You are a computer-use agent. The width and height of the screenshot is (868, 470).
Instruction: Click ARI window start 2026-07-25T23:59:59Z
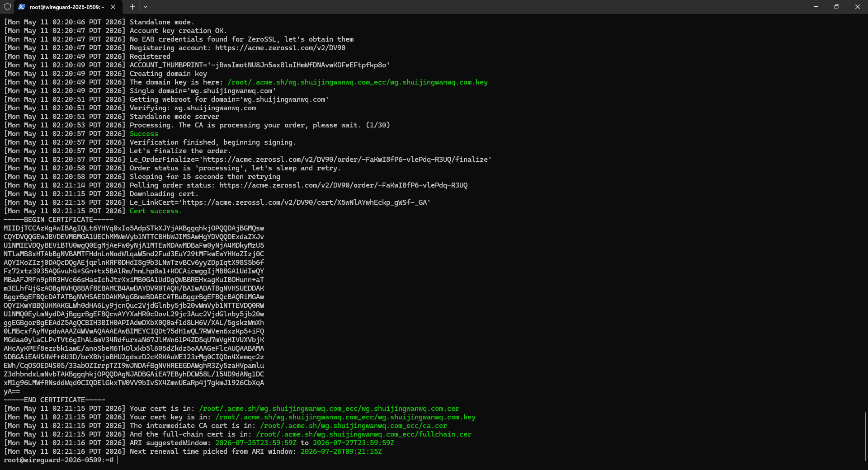[x=256, y=443]
